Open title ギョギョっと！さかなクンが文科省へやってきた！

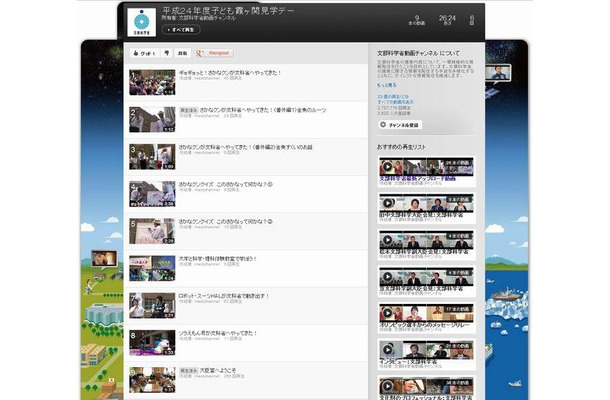point(230,72)
